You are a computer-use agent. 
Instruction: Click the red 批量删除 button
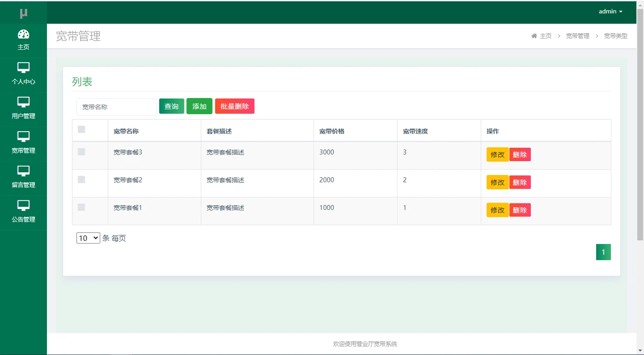click(x=235, y=106)
